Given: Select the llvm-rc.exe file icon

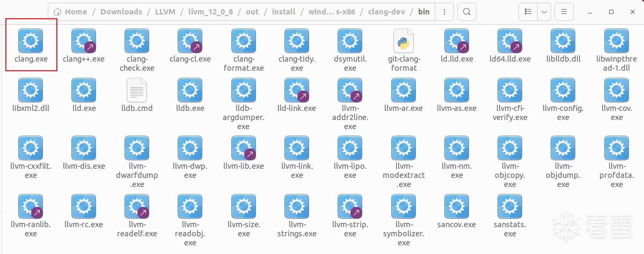Looking at the screenshot, I should coord(83,206).
